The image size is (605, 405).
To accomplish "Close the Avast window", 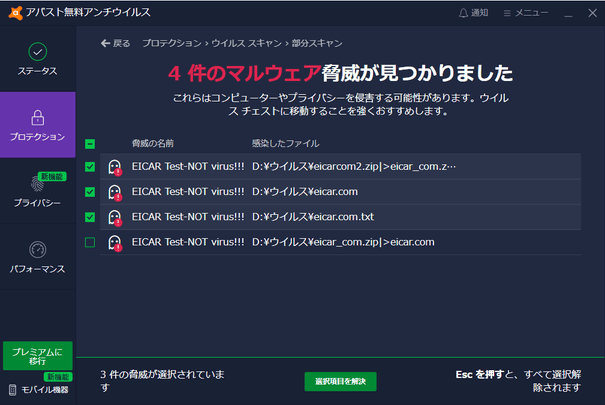I will coord(593,13).
